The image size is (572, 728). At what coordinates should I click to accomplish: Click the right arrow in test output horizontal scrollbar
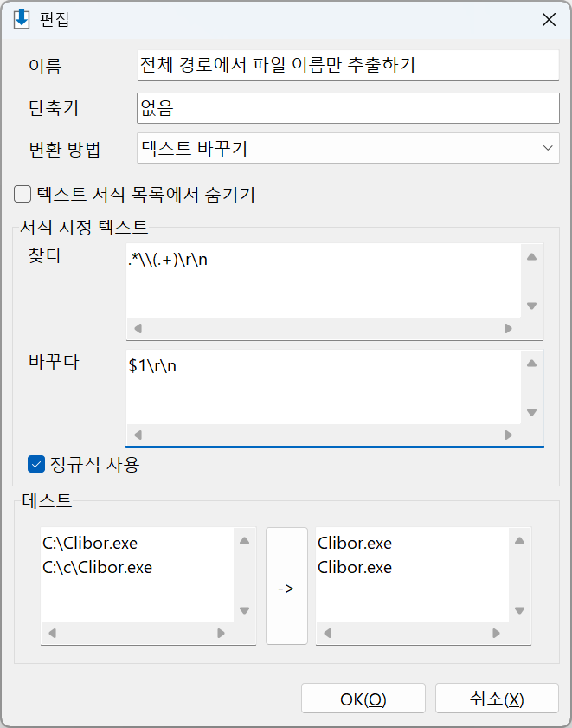click(497, 633)
